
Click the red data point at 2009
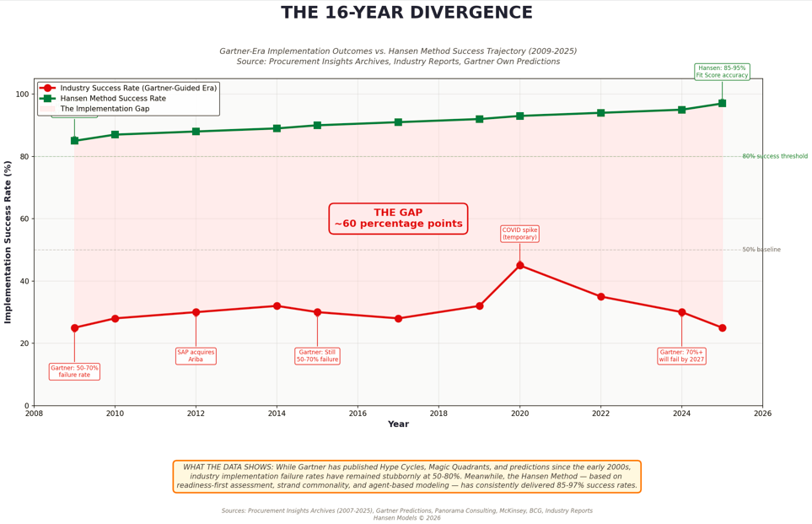click(74, 328)
